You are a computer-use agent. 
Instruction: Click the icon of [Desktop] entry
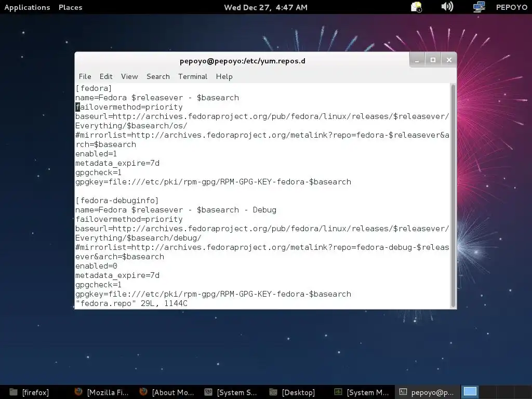[x=273, y=392]
